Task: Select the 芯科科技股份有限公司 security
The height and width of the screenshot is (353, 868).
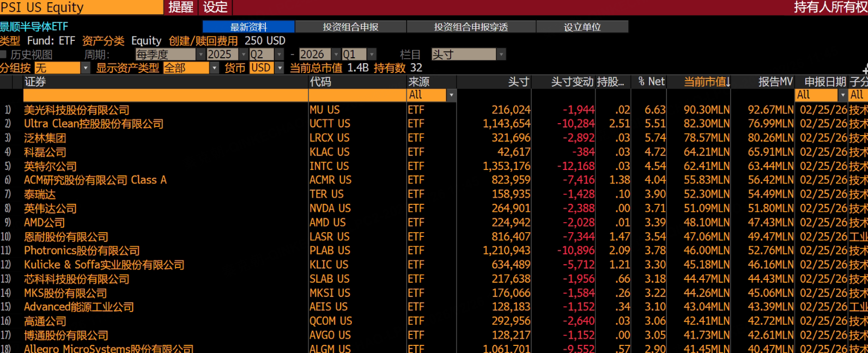Action: pyautogui.click(x=77, y=279)
